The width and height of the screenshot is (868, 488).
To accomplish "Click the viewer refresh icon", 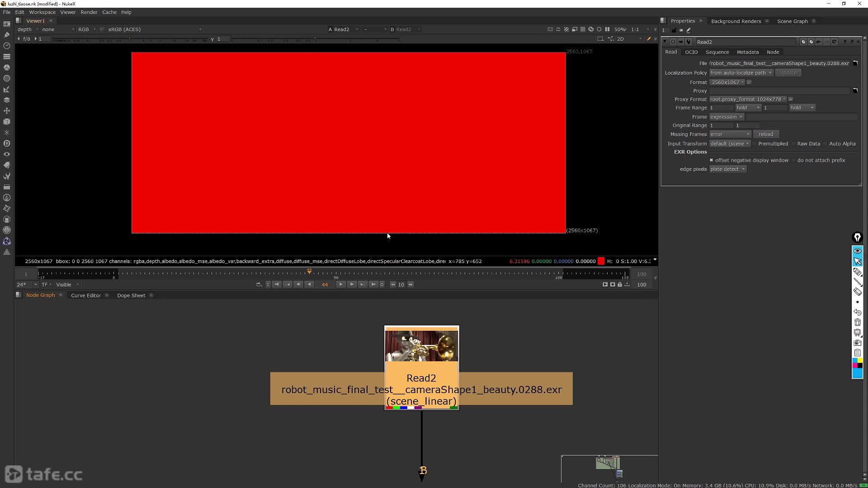I will 591,29.
